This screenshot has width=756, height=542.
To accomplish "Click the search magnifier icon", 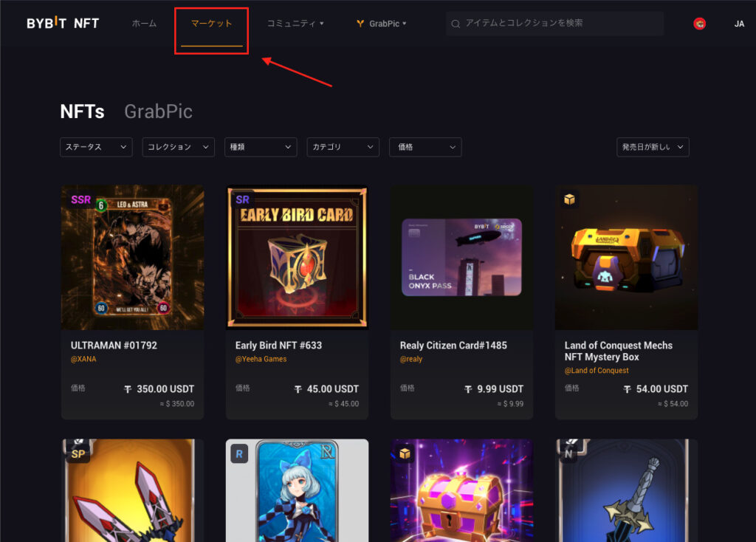I will pyautogui.click(x=455, y=24).
